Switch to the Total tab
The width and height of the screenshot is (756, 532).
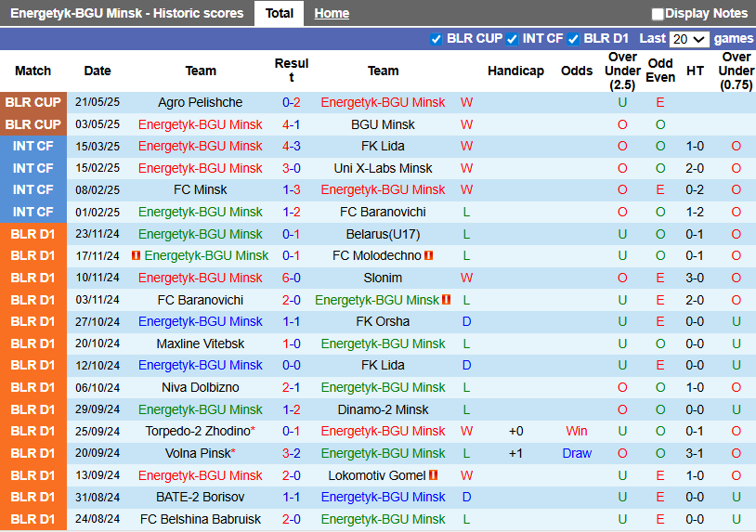280,14
